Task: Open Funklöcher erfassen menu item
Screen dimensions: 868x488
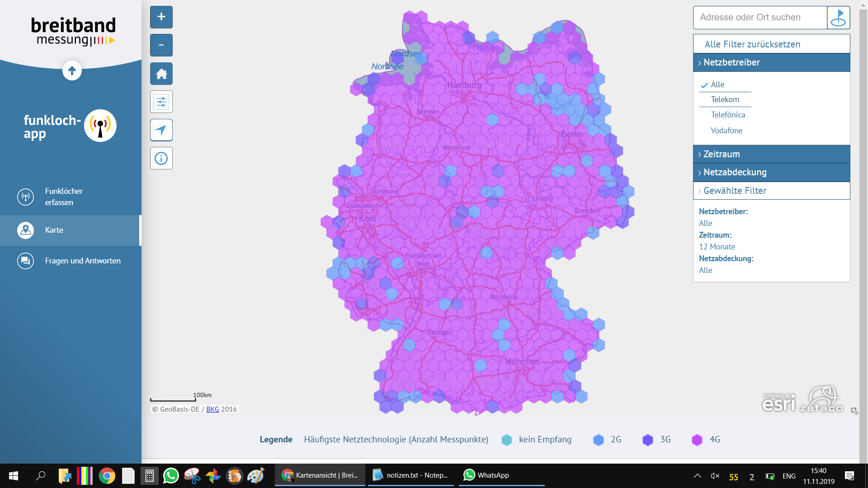Action: [63, 197]
